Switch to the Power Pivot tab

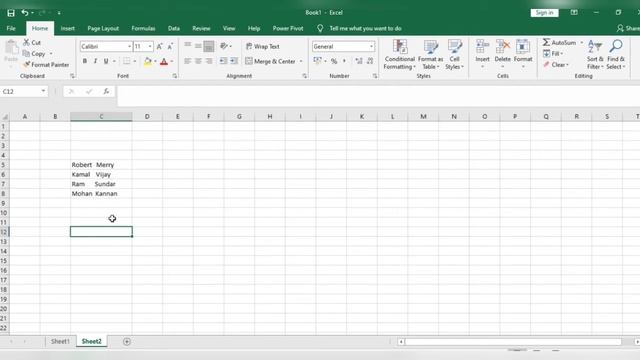pos(288,29)
